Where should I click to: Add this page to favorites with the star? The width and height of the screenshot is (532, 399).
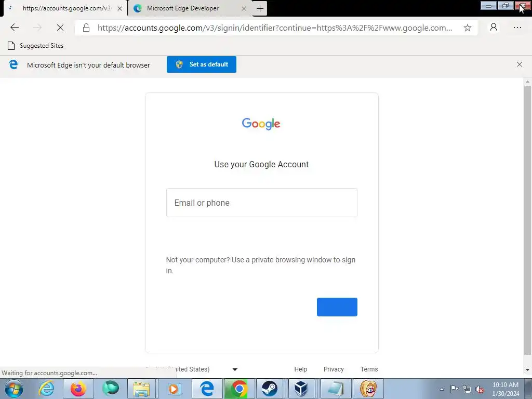pos(467,28)
